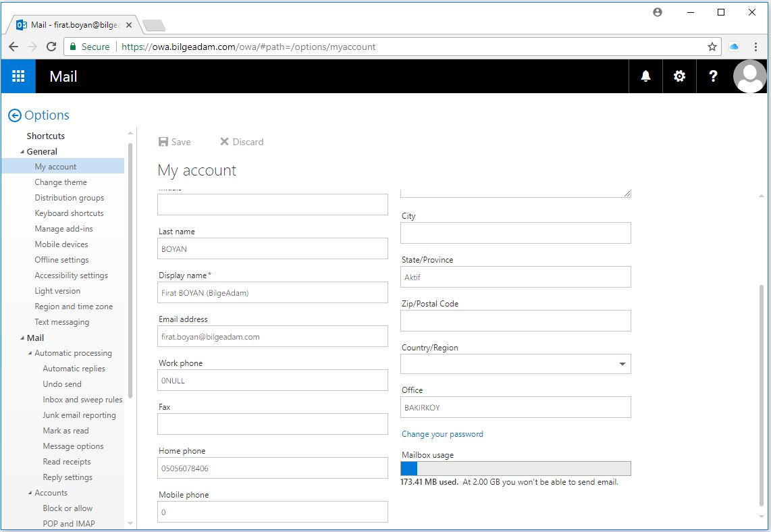The image size is (771, 532).
Task: Collapse the Mail section in sidebar
Action: 22,338
